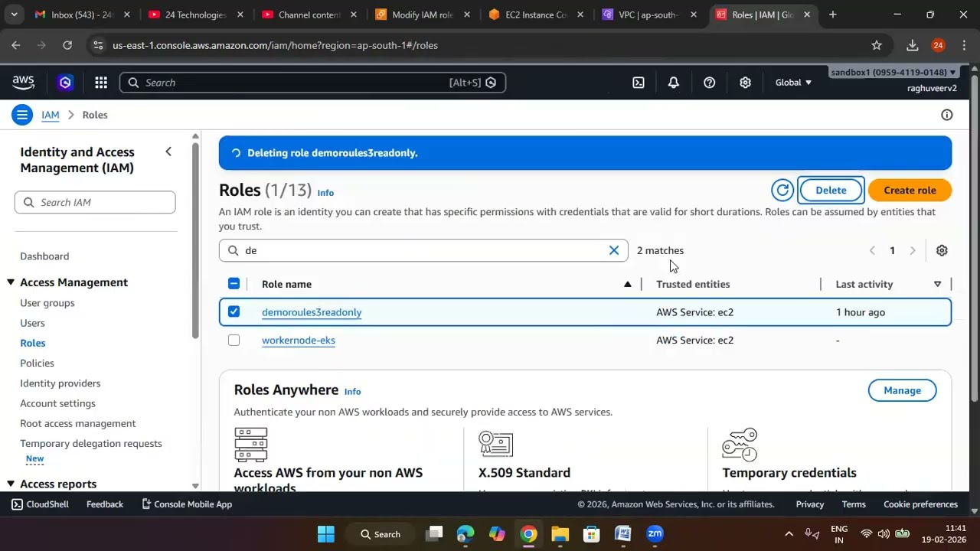Click the Create role button

pyautogui.click(x=910, y=190)
